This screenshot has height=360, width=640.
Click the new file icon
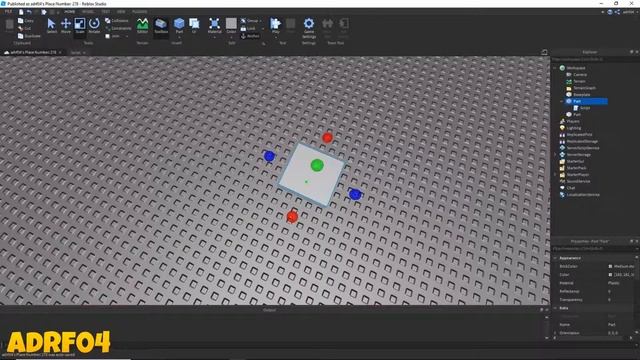(21, 12)
